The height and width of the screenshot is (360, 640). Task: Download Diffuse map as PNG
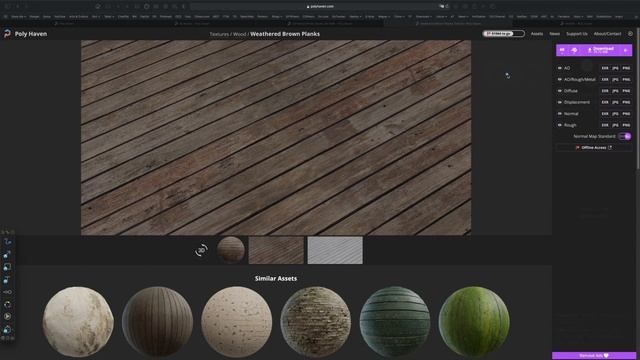click(626, 91)
